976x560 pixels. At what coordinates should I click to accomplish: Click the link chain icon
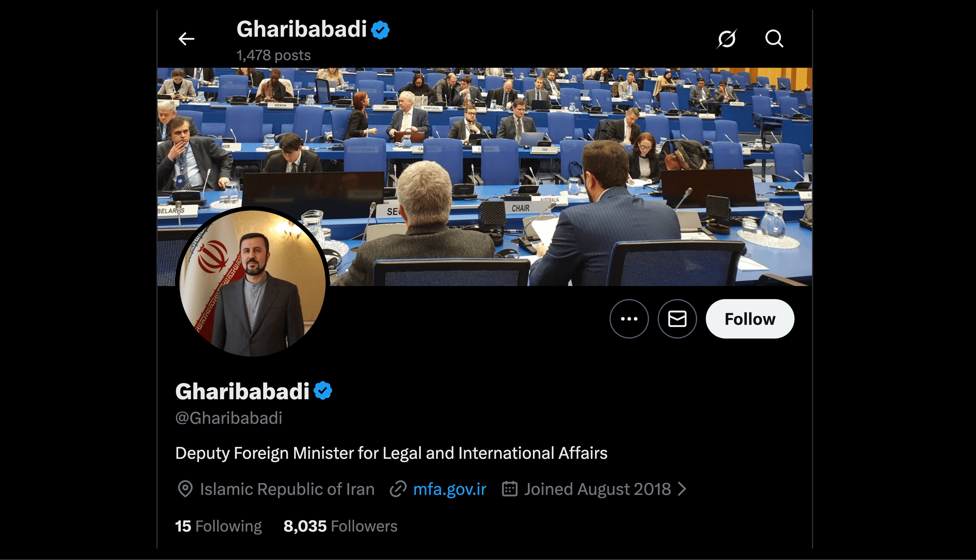pyautogui.click(x=398, y=489)
